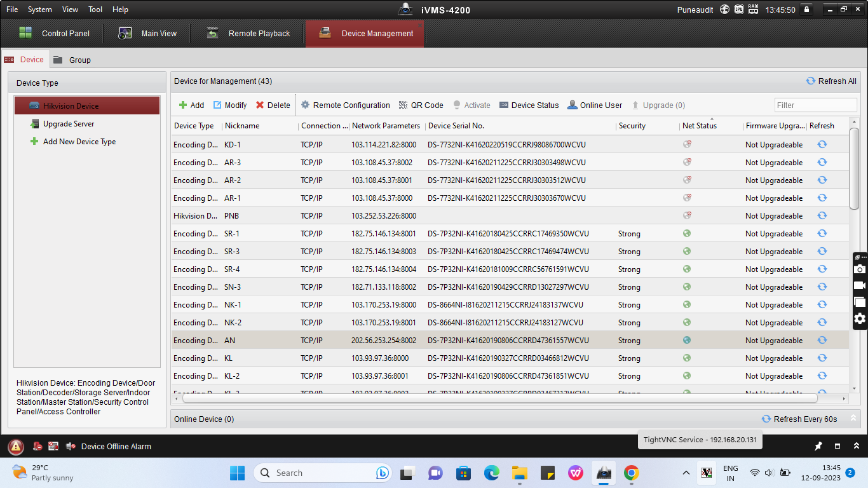Open the Help menu

(120, 10)
